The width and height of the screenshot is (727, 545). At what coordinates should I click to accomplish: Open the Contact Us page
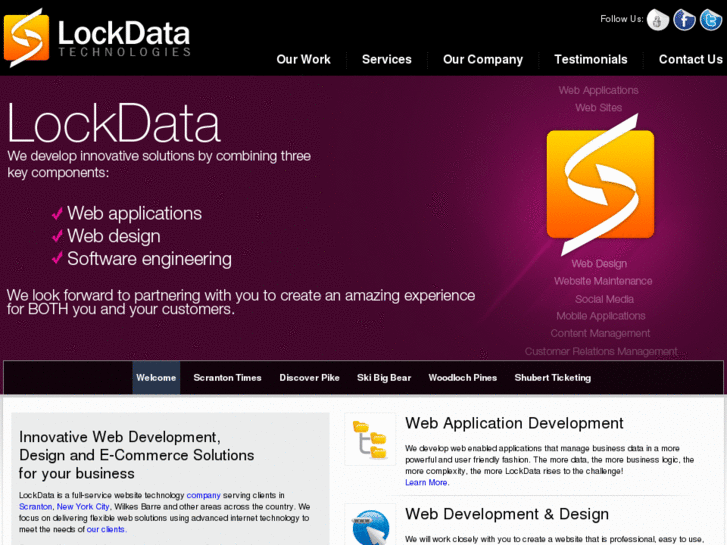tap(690, 59)
